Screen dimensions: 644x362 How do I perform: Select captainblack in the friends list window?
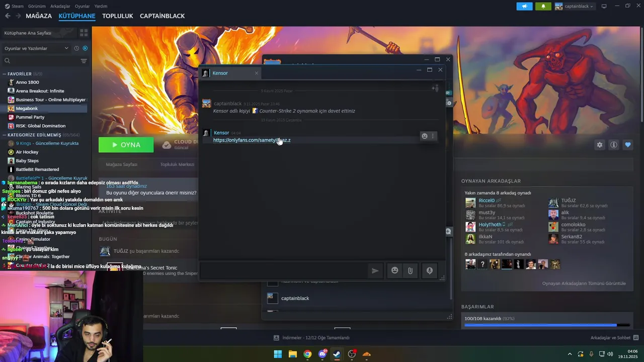[295, 298]
